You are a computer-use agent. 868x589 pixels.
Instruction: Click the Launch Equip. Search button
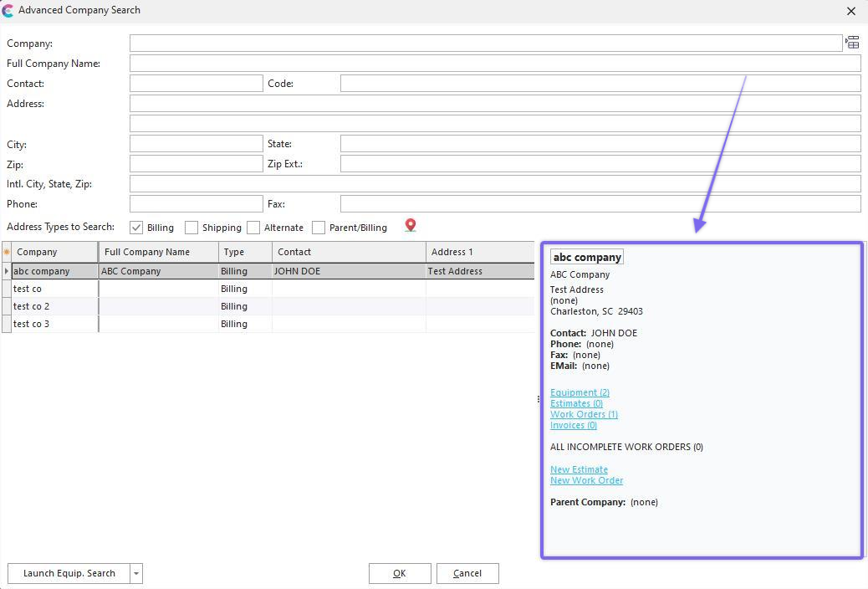tap(69, 573)
